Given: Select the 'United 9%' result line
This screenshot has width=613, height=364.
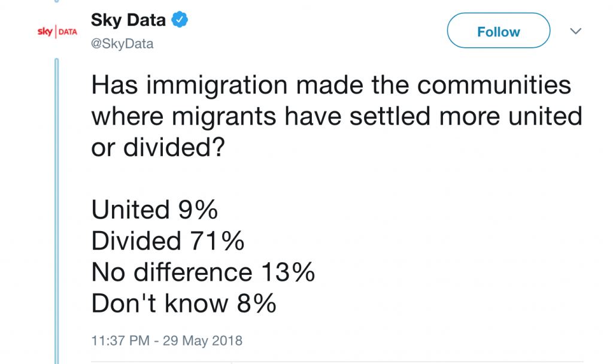Looking at the screenshot, I should click(x=154, y=210).
